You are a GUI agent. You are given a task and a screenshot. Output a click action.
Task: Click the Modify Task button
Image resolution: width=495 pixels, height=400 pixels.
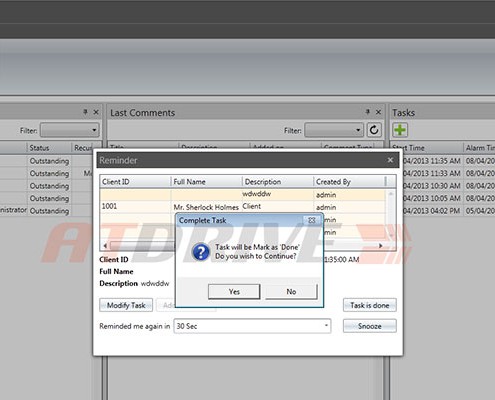(x=126, y=305)
